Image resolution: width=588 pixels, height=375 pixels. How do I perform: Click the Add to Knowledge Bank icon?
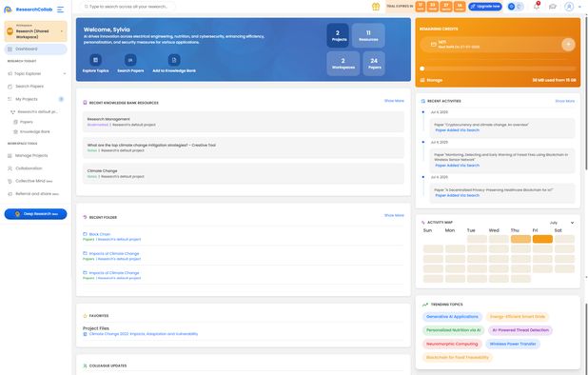pos(174,60)
